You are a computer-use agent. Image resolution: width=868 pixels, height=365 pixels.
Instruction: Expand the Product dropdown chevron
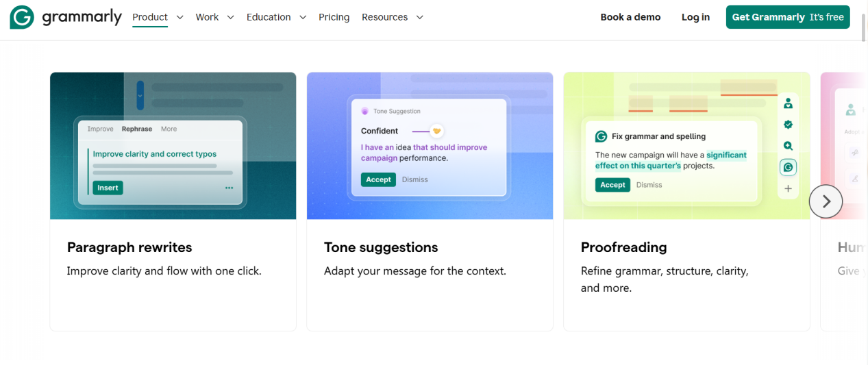180,17
